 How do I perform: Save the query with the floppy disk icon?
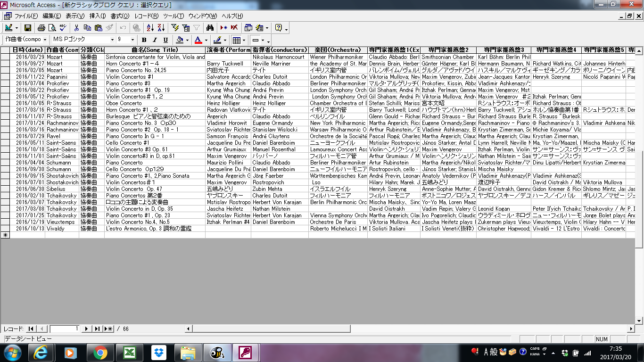28,28
